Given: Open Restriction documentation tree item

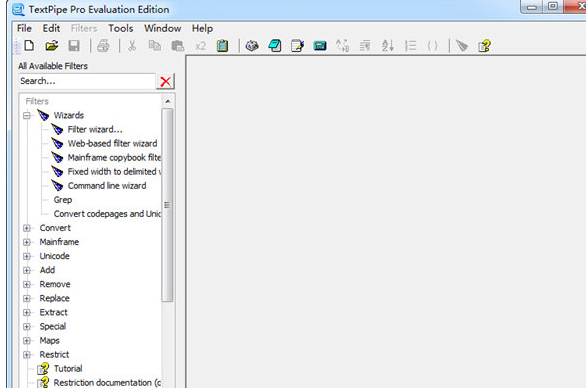Looking at the screenshot, I should pos(107,383).
